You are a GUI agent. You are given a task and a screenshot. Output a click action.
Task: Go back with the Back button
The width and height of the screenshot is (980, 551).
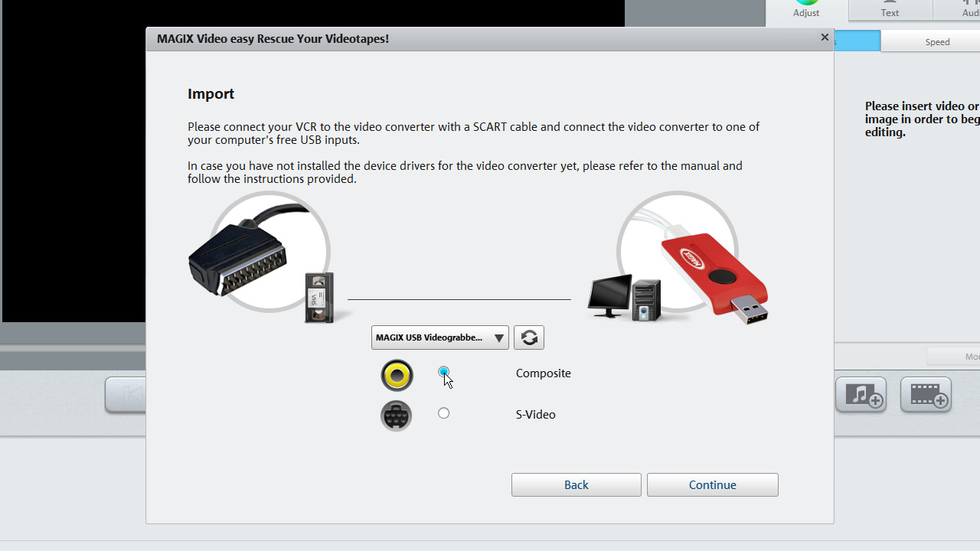(576, 485)
